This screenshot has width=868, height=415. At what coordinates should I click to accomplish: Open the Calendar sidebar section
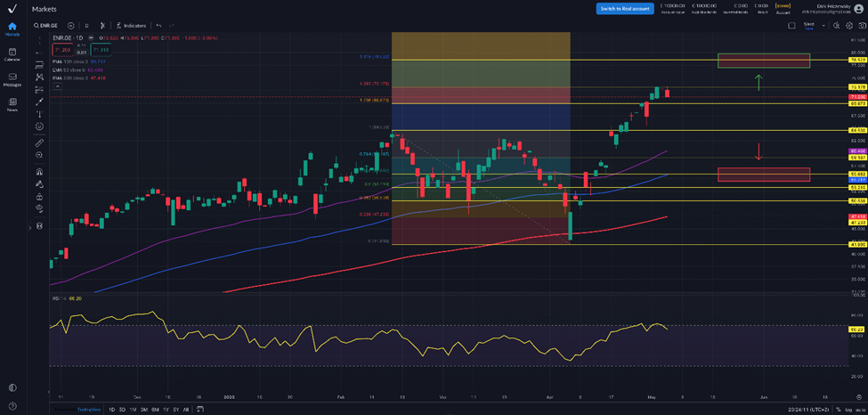[x=12, y=53]
